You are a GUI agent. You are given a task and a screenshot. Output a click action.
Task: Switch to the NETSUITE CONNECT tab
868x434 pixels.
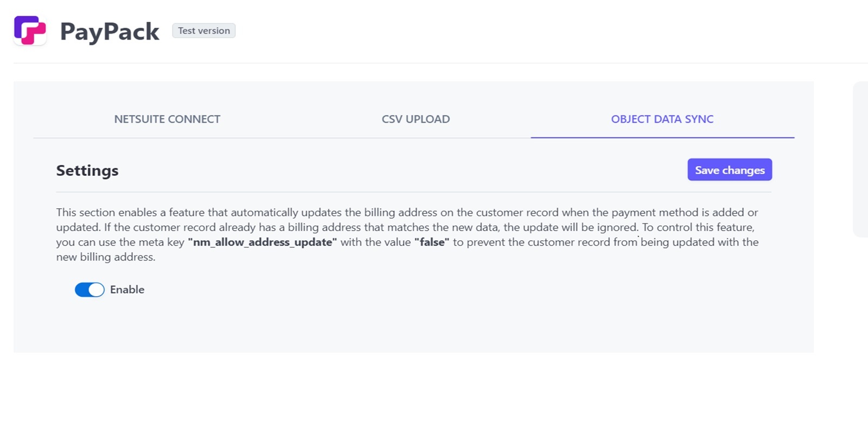pyautogui.click(x=167, y=119)
